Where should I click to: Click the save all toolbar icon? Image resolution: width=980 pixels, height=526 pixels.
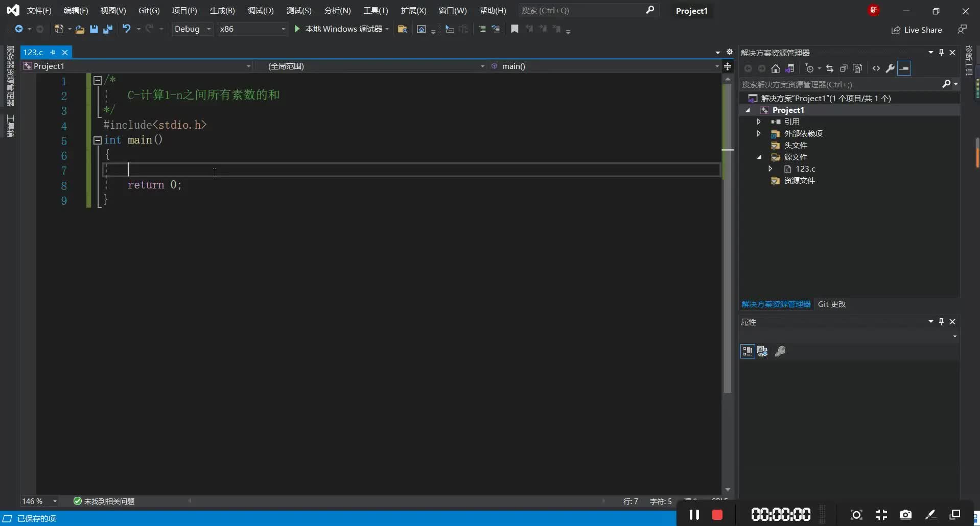107,29
